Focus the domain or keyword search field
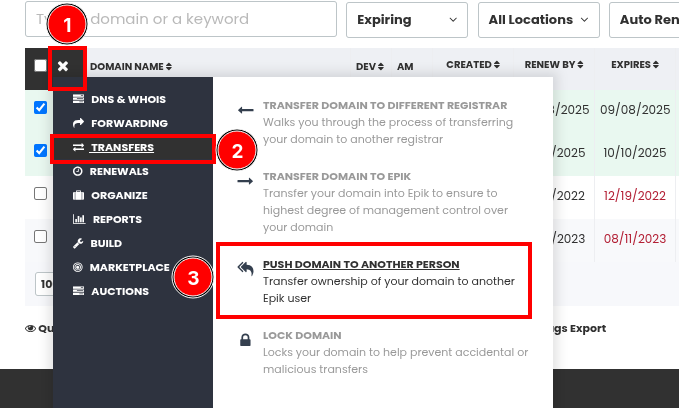 point(181,19)
